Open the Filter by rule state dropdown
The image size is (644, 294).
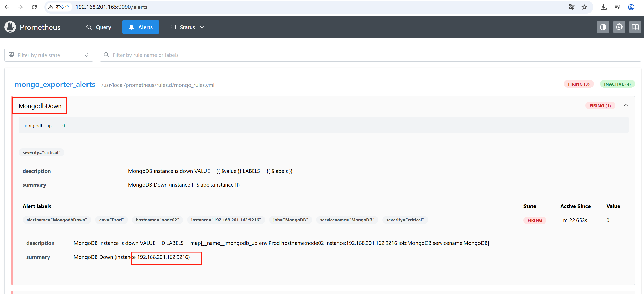(x=49, y=55)
